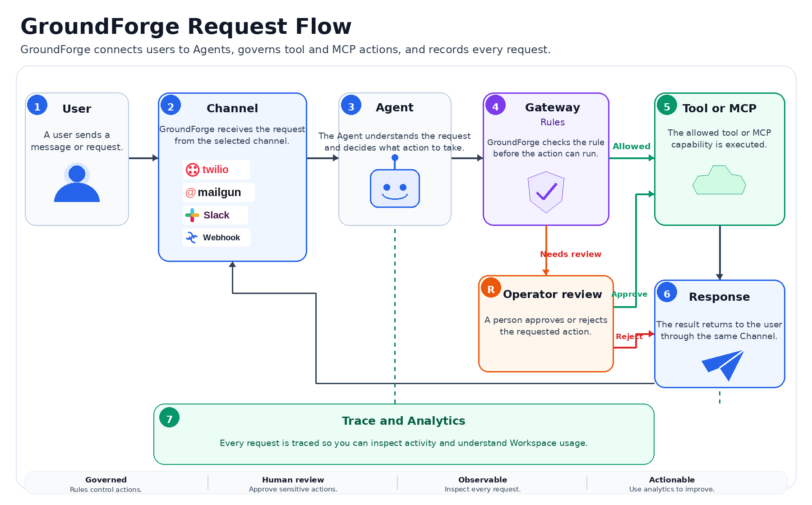
Task: Click the red "Needs review" label
Action: click(571, 254)
